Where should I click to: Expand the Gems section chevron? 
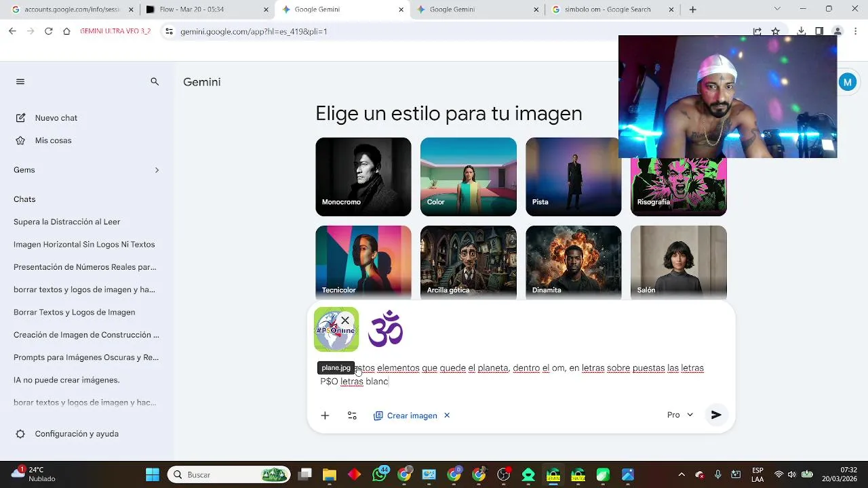(157, 170)
